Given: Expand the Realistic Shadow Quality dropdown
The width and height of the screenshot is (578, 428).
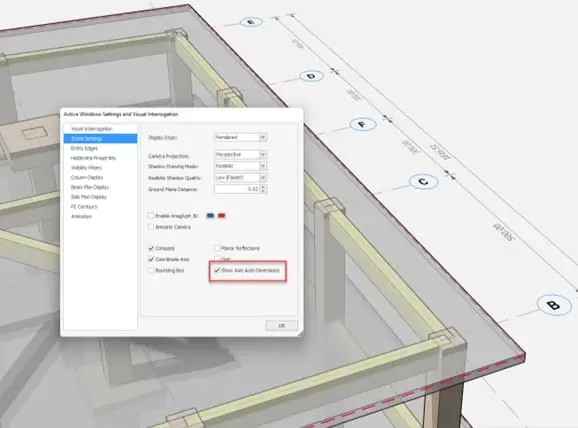Looking at the screenshot, I should (x=241, y=178).
